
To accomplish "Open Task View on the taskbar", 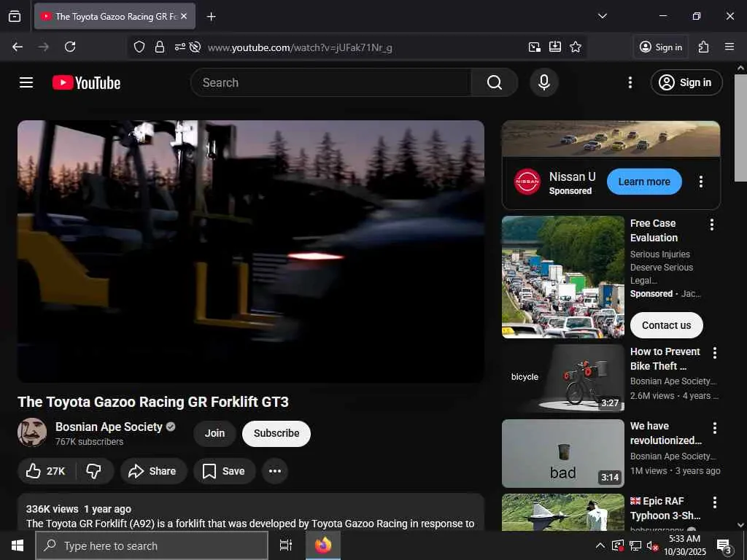I will click(286, 545).
